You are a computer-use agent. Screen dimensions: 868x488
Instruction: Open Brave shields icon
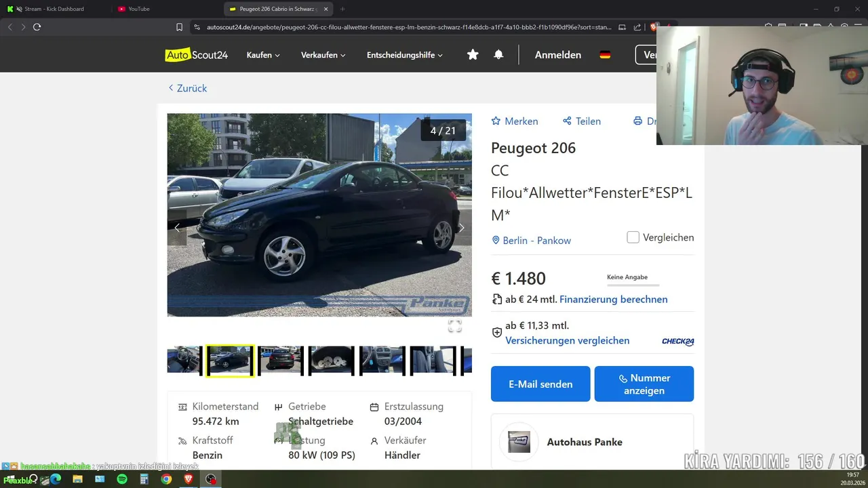pyautogui.click(x=654, y=27)
